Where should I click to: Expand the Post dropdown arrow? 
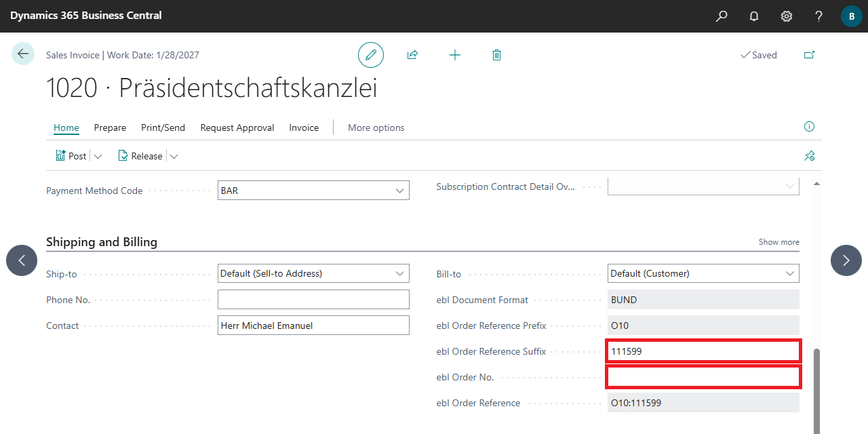point(98,157)
